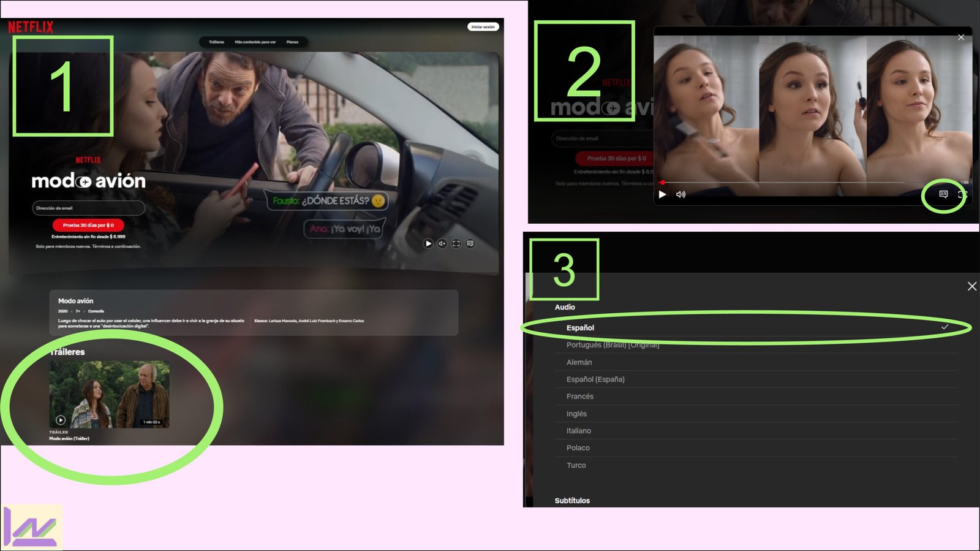Select Portugués (Brasil) [Original] audio
The height and width of the screenshot is (551, 980).
[756, 345]
